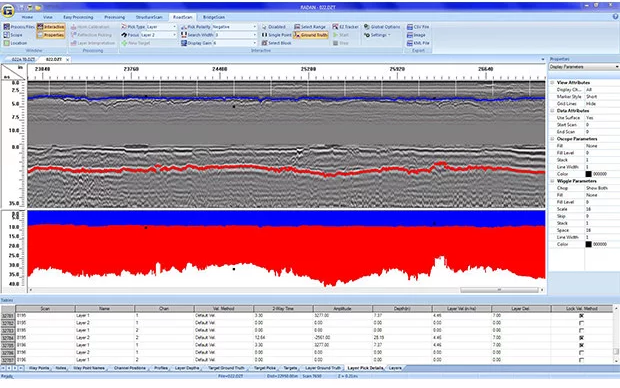This screenshot has height=388, width=620.
Task: Click the Process Files icon
Action: pos(6,27)
